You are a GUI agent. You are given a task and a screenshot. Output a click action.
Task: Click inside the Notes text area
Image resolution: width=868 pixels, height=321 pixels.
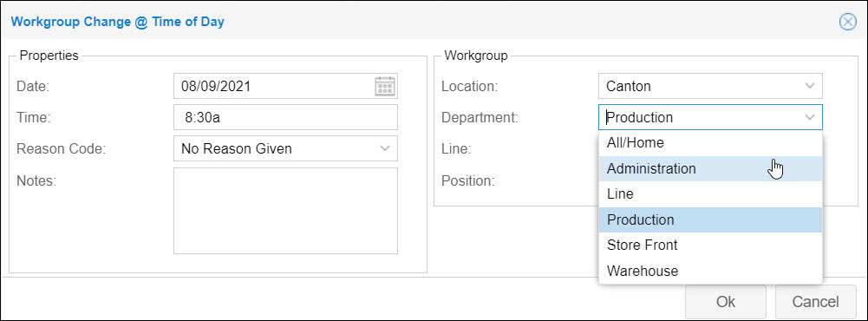(285, 211)
